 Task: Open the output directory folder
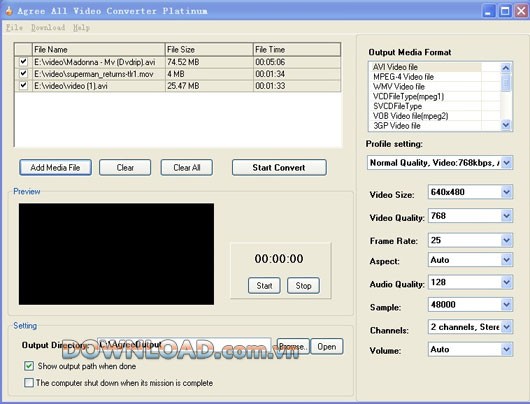[327, 347]
